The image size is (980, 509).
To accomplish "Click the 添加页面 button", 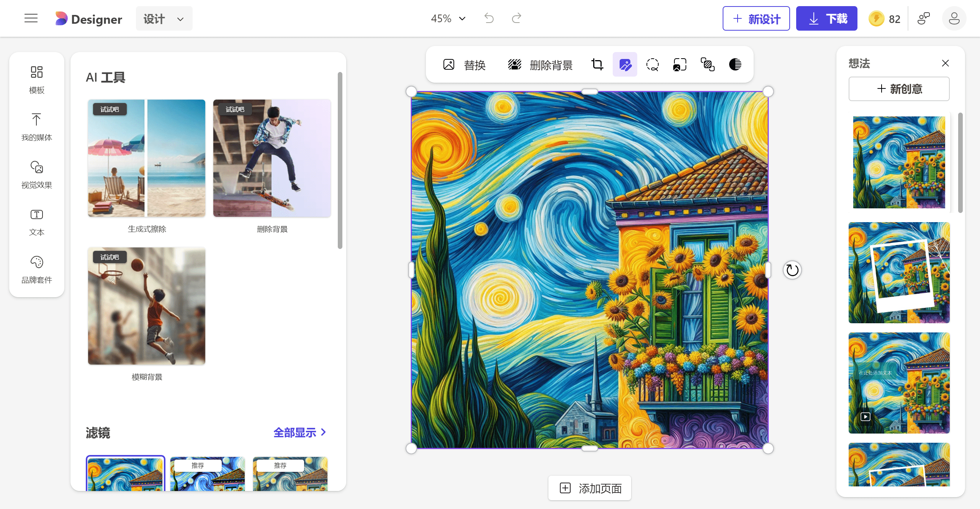I will click(590, 488).
